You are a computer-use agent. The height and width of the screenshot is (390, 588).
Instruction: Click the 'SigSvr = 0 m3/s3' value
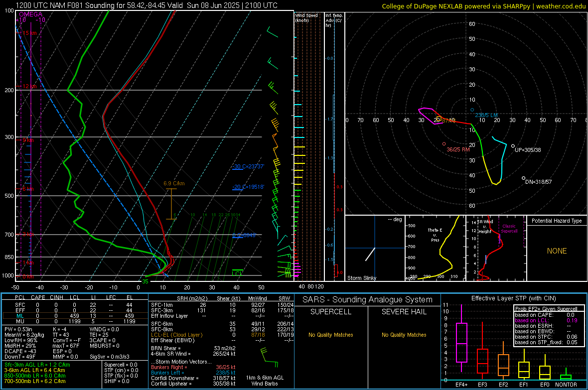pos(110,357)
